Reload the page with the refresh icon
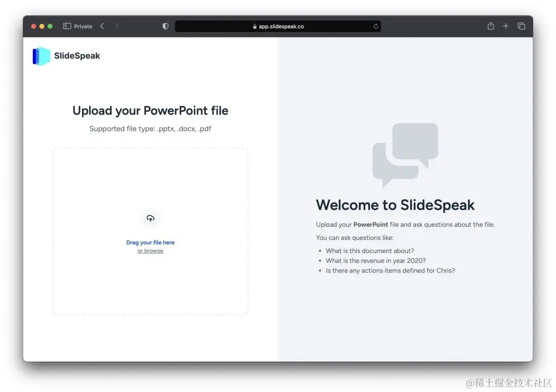Image resolution: width=556 pixels, height=392 pixels. [x=376, y=26]
